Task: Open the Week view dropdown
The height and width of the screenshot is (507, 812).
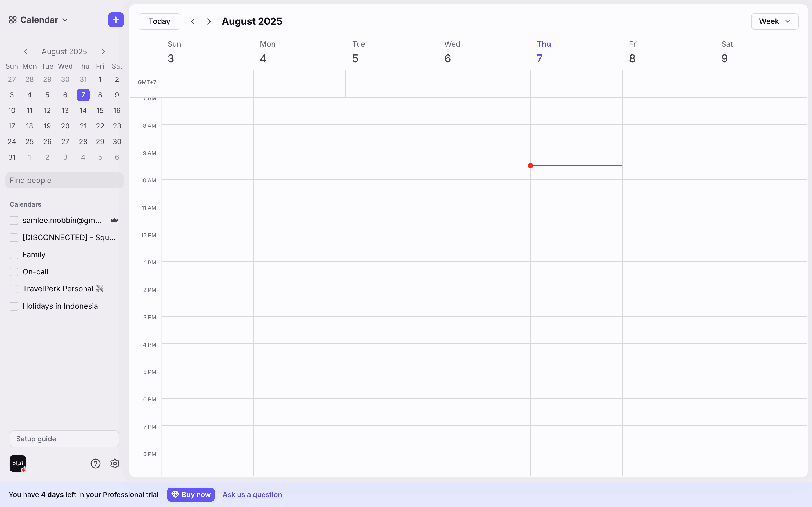Action: tap(774, 21)
